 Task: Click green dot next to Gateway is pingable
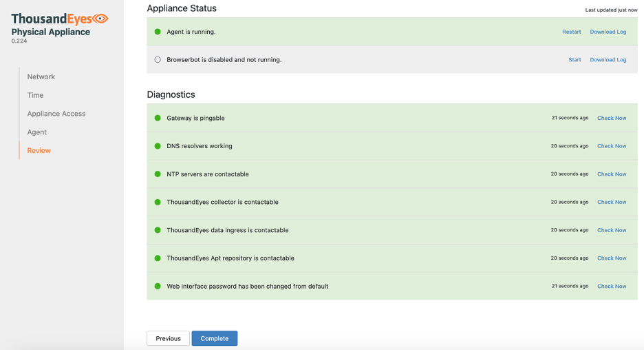[158, 118]
